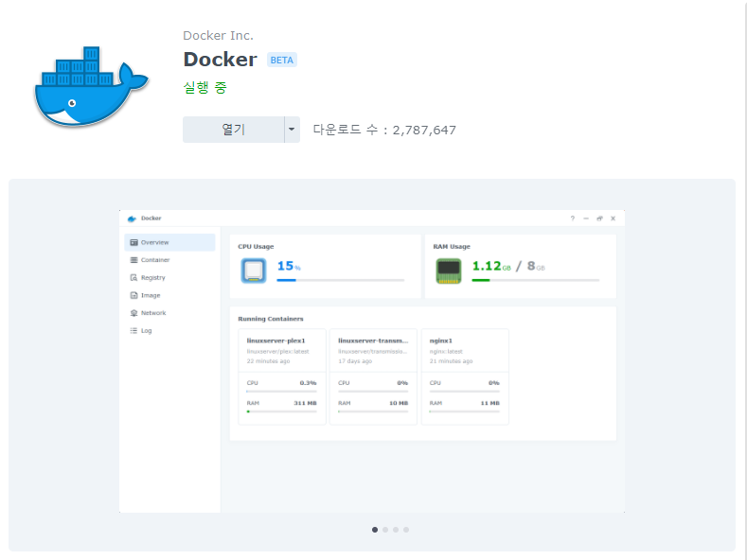Click 10 MB RAM value of transmission
This screenshot has height=560, width=747.
click(399, 403)
